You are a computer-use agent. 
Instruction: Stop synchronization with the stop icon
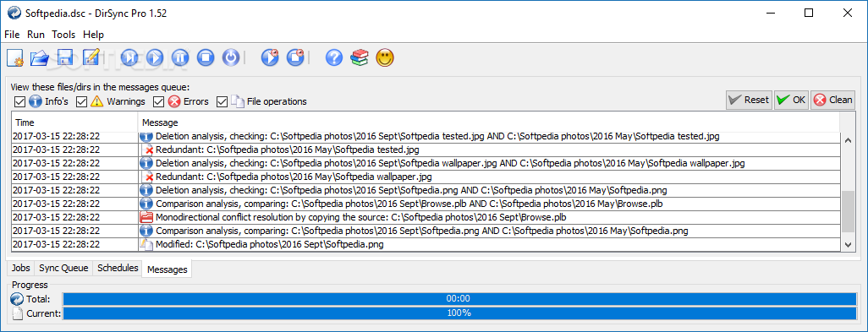206,57
